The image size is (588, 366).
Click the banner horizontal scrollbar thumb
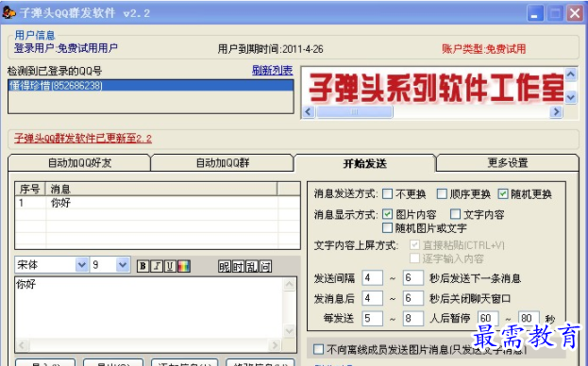coord(355,111)
